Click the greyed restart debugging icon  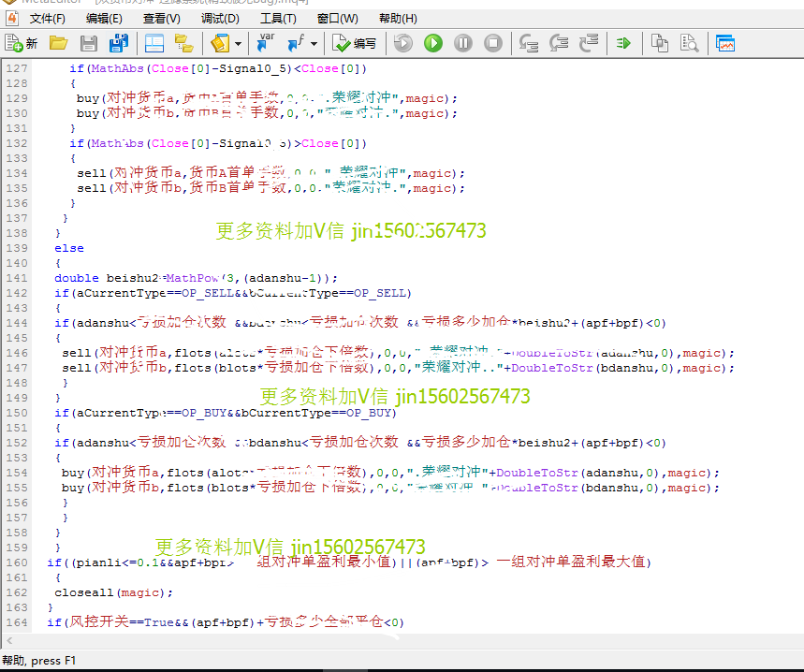coord(403,44)
